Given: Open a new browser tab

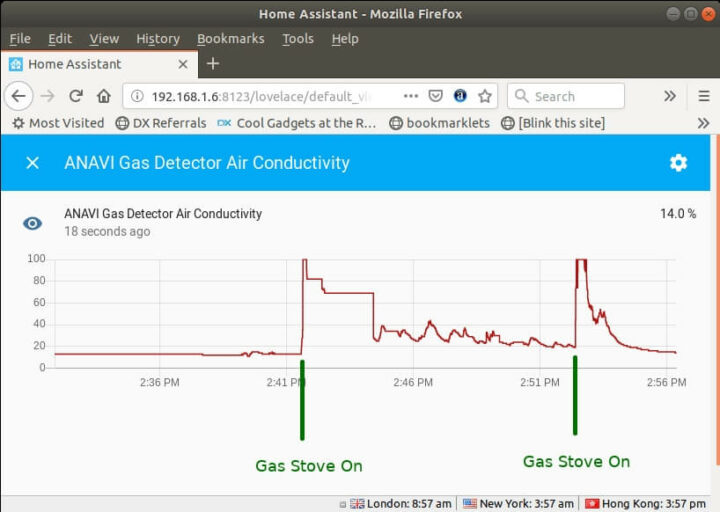Looking at the screenshot, I should (212, 64).
